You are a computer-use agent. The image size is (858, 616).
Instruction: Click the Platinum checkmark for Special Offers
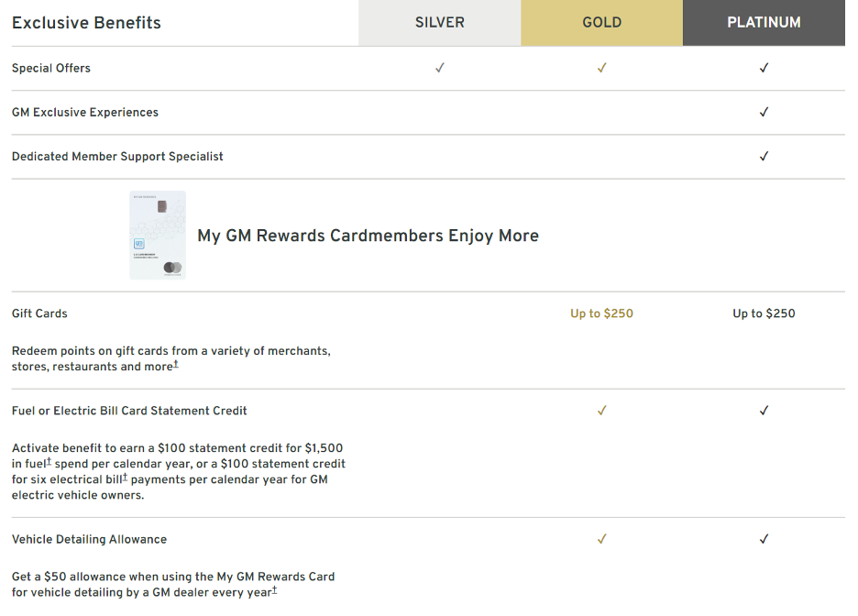pos(764,68)
